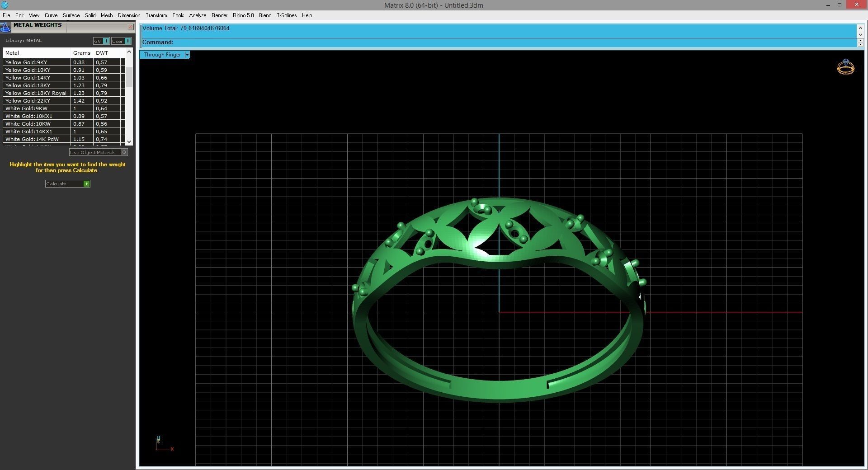Select the White Gold:9KW row
This screenshot has height=470, width=868.
[64, 108]
